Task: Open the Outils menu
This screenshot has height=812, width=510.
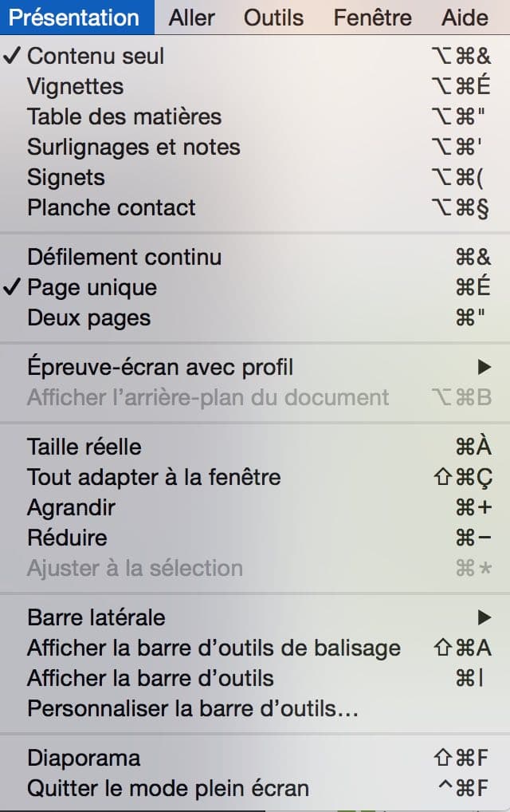Action: 273,18
